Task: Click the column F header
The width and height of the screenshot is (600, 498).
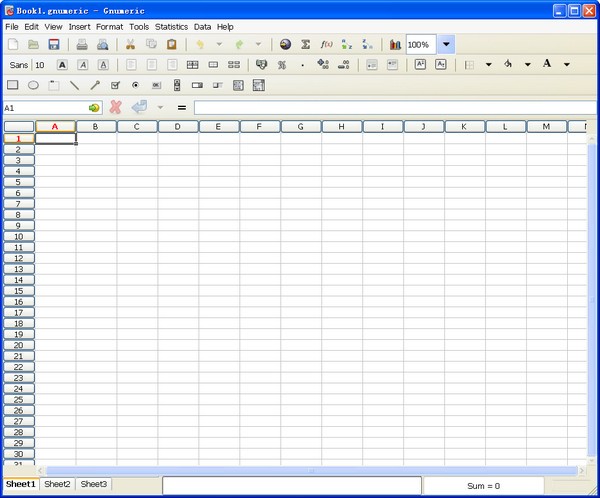Action: [x=259, y=127]
